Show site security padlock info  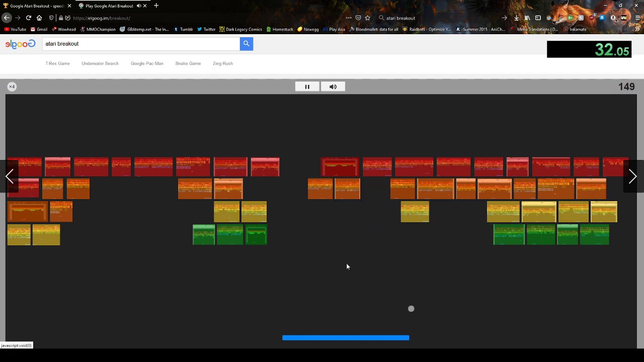click(60, 18)
